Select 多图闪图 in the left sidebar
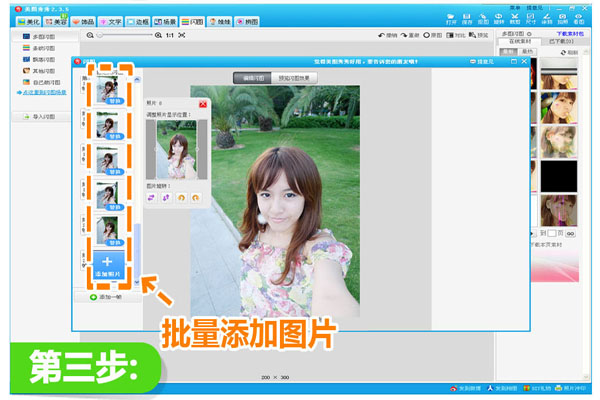 (x=40, y=37)
